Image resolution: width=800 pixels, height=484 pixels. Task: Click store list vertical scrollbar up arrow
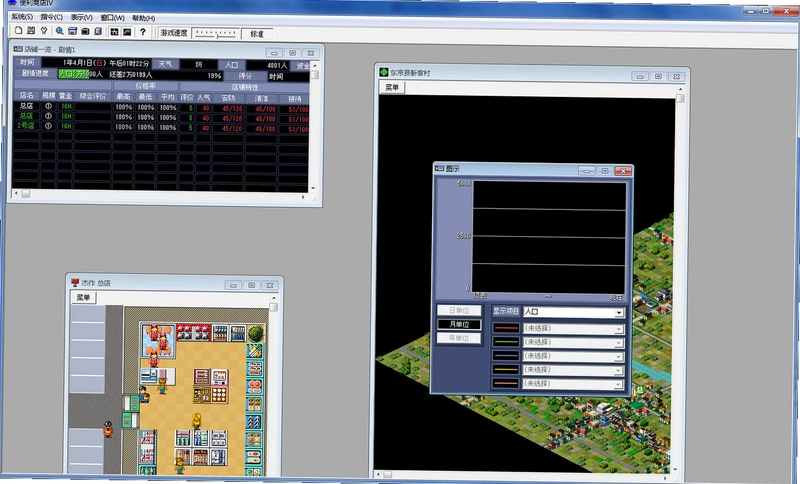(314, 66)
